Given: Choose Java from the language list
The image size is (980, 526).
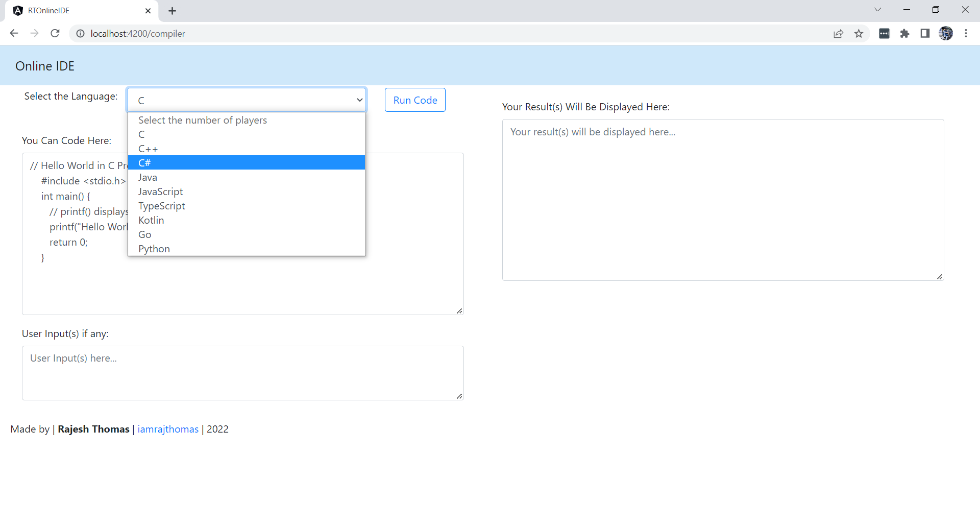Looking at the screenshot, I should coord(247,177).
